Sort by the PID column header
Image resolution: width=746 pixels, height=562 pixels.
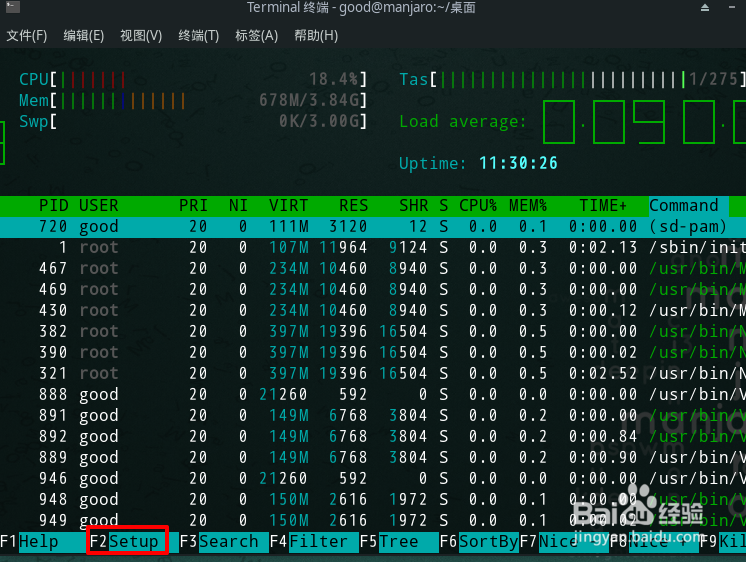click(x=53, y=206)
